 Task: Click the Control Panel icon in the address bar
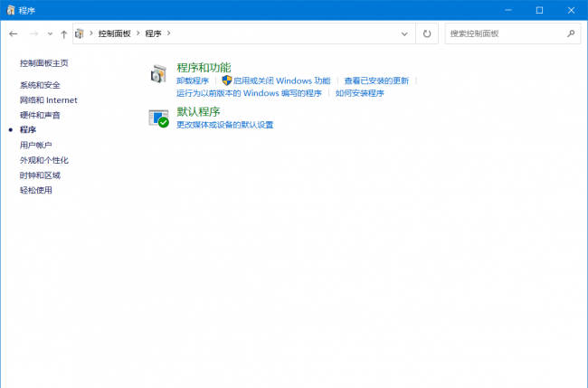click(79, 33)
